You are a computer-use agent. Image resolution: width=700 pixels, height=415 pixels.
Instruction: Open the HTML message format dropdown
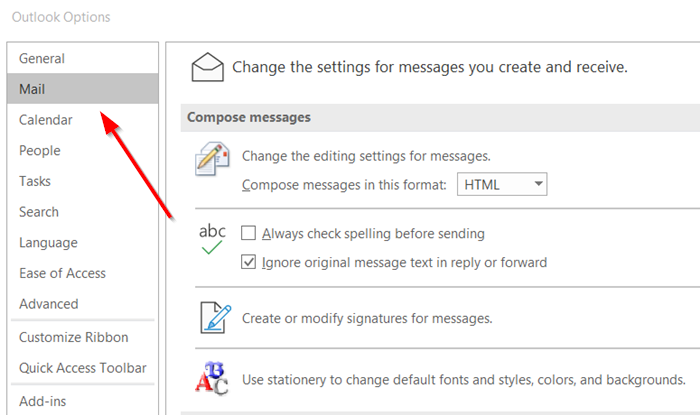502,184
